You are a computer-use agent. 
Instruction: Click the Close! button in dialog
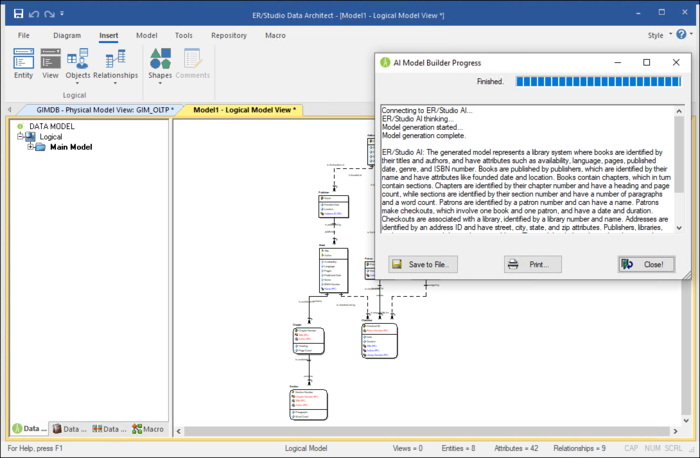tap(646, 264)
